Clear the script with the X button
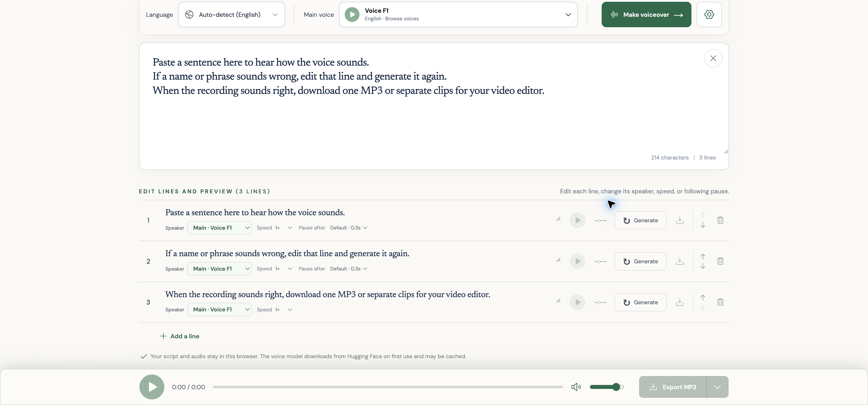Viewport: 868px width, 405px height. tap(713, 58)
